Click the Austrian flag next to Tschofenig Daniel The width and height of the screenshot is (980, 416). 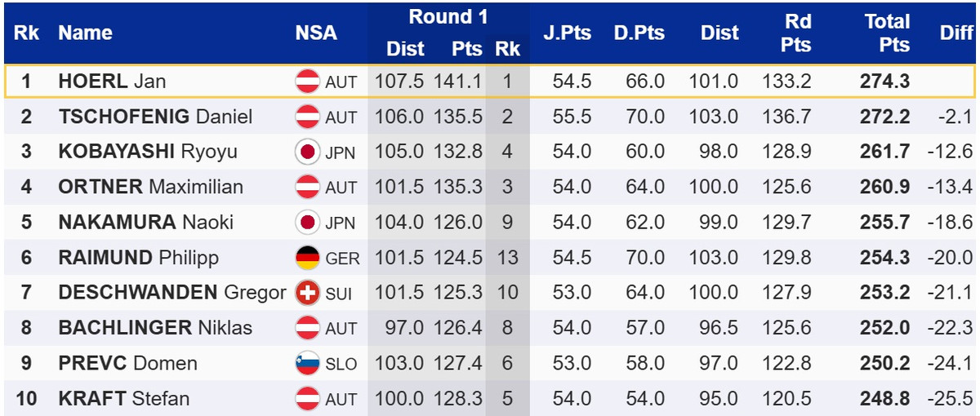[307, 117]
